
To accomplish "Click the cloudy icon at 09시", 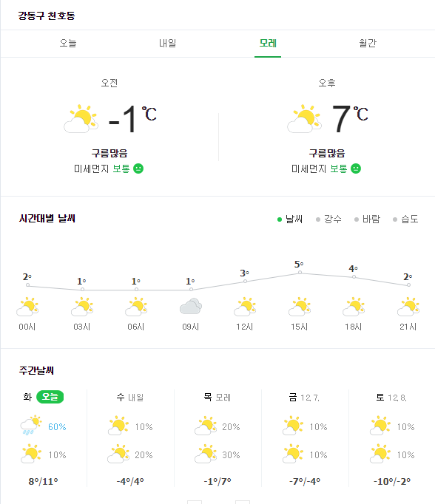I will pyautogui.click(x=191, y=306).
